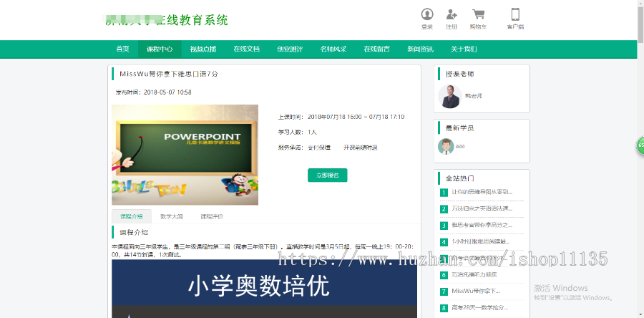
Task: Go to 首页 in the navigation bar
Action: tap(123, 49)
